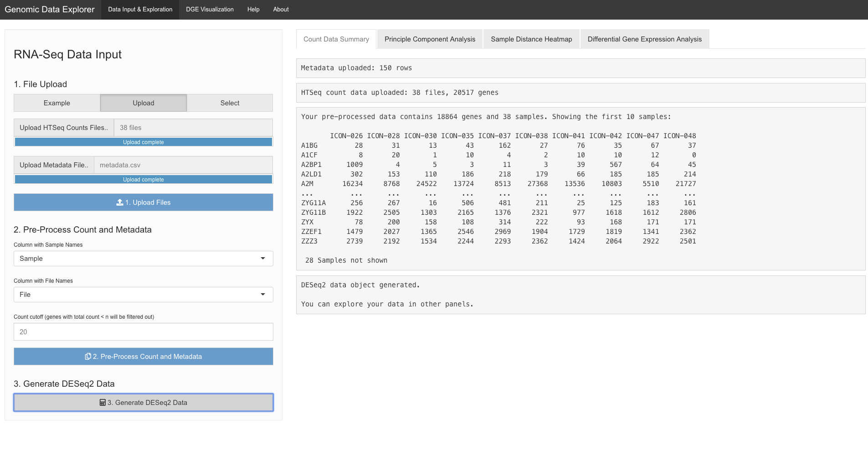Image resolution: width=868 pixels, height=451 pixels.
Task: Expand the Column with File Names dropdown
Action: click(x=144, y=295)
